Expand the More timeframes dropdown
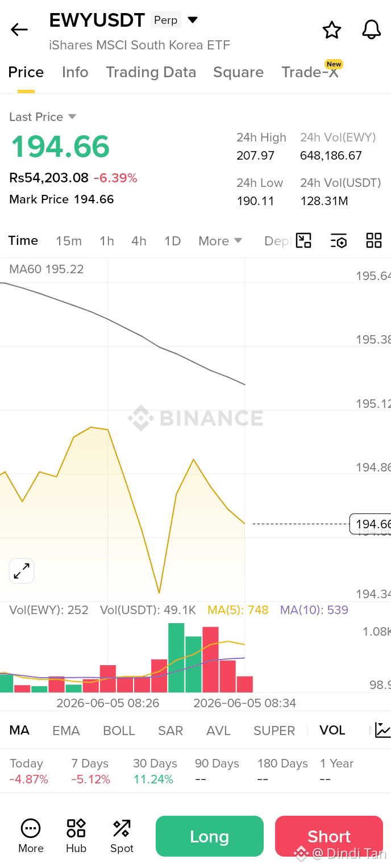The image size is (391, 868). pos(221,241)
